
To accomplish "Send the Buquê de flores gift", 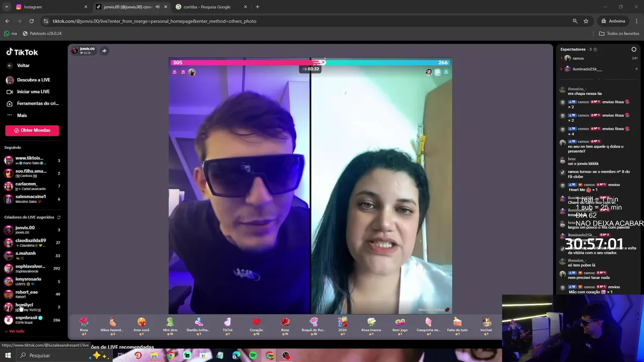I will pos(313,325).
